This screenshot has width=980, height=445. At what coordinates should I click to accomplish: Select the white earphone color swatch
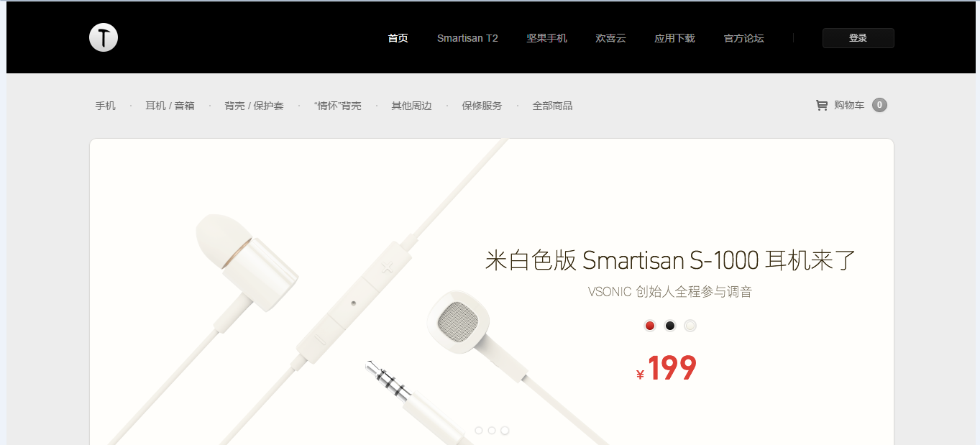[x=690, y=326]
